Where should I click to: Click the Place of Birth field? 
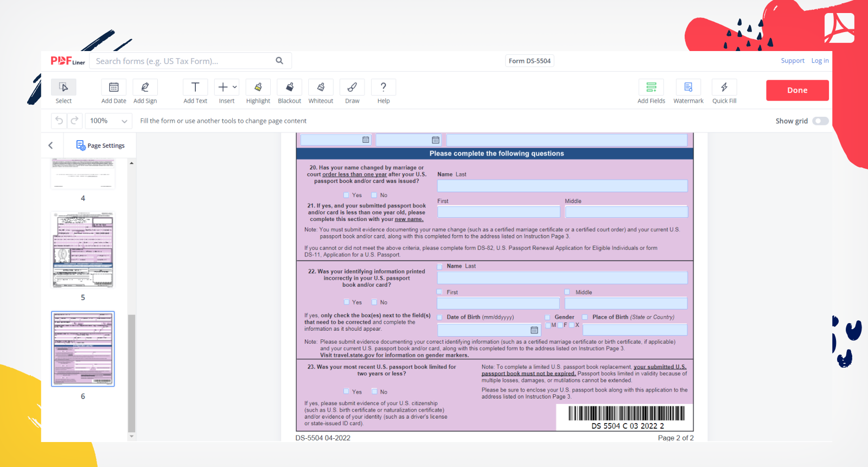tap(635, 330)
